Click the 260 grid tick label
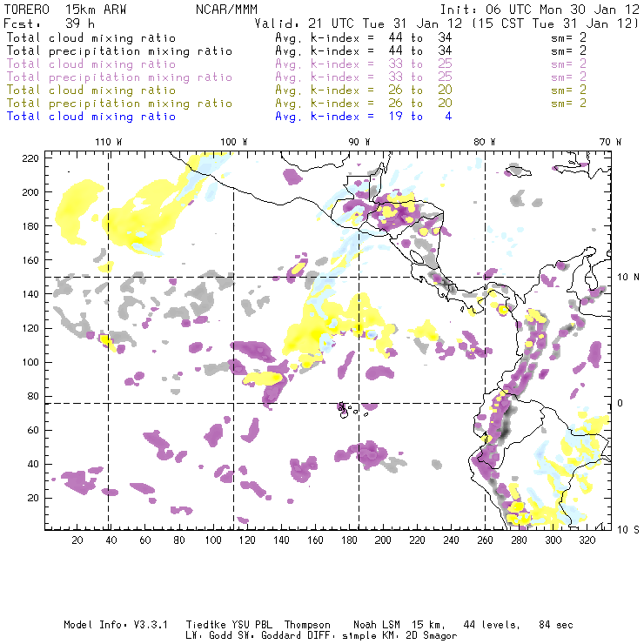This screenshot has height=644, width=644. (x=485, y=540)
